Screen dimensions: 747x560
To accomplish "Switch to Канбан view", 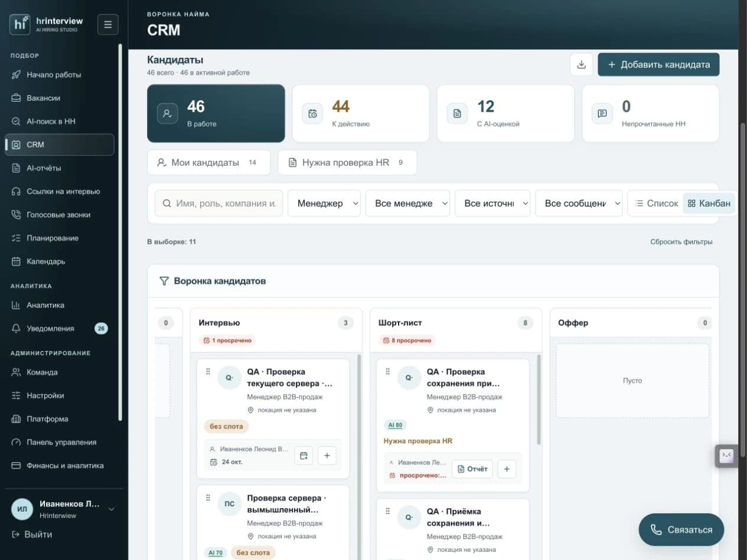I will [x=709, y=203].
